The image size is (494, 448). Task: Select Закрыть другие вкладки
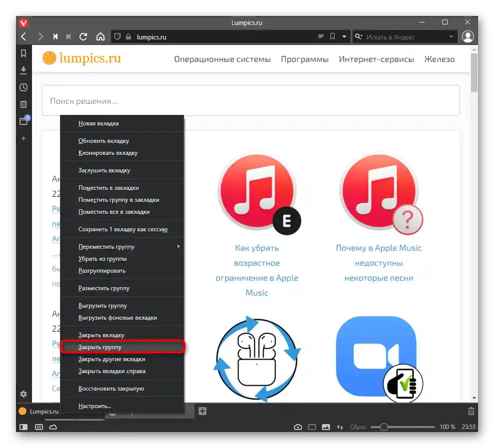[122, 359]
